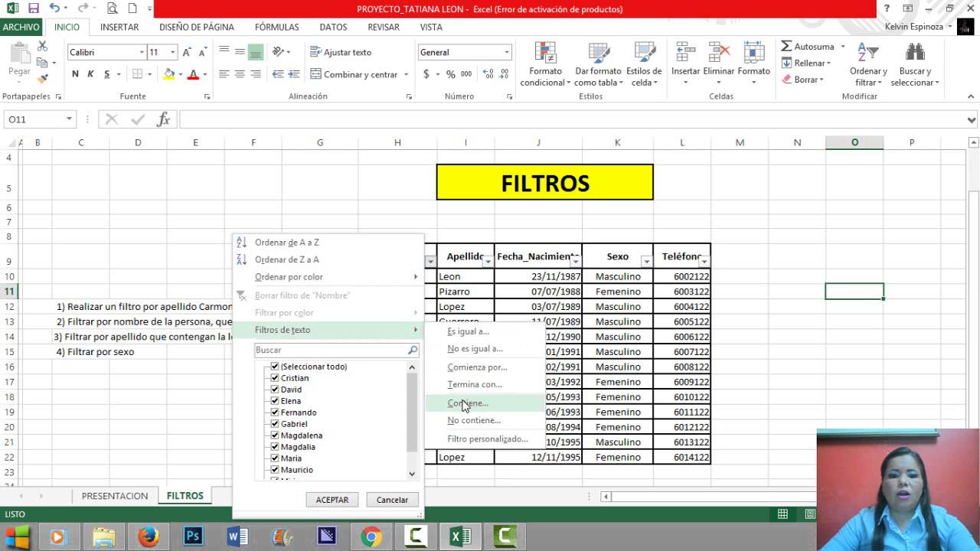The height and width of the screenshot is (551, 980).
Task: Click the thousands separator 000 icon
Action: click(466, 74)
